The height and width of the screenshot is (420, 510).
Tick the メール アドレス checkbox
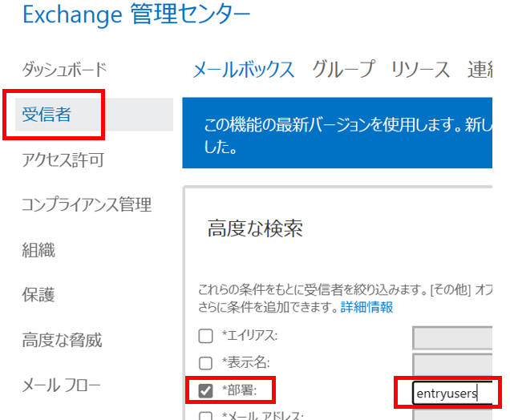coord(205,416)
